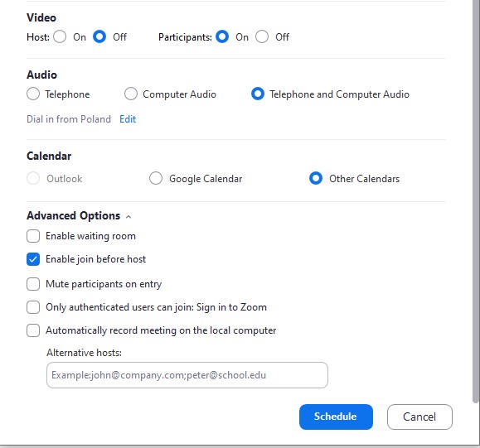Collapse the Advanced Options section
480x448 pixels.
point(128,217)
